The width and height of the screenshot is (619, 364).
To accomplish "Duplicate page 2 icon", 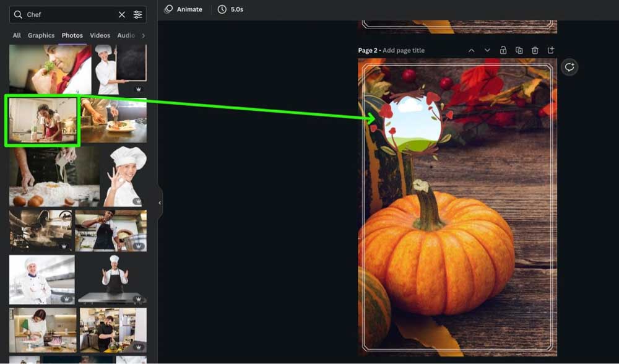I will pos(519,50).
